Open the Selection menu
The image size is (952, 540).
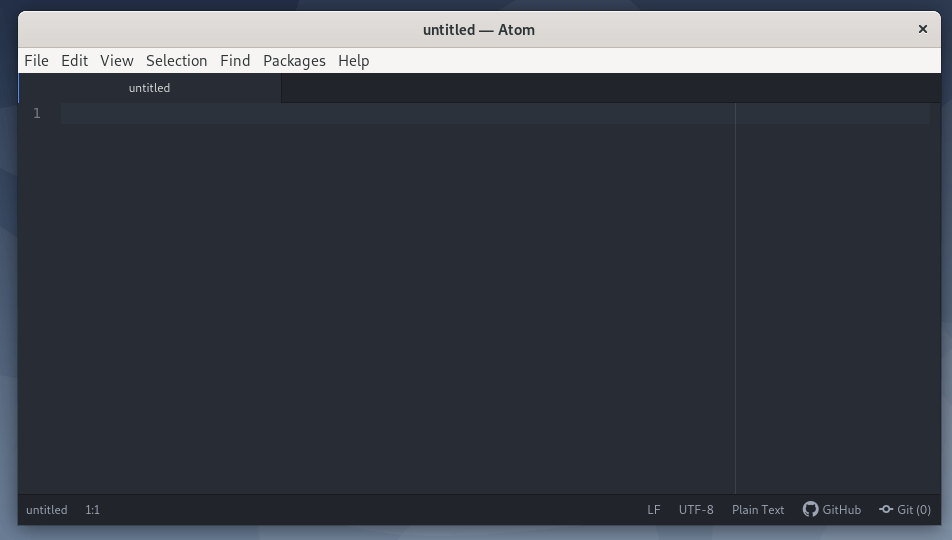[177, 61]
